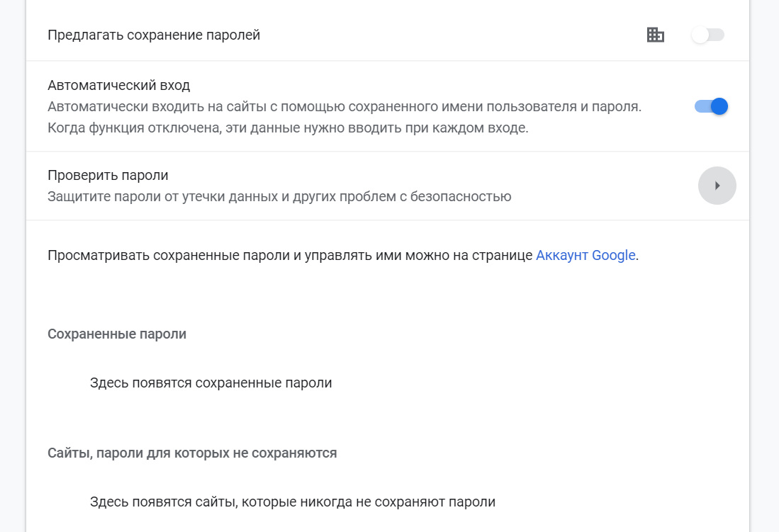Click the managed-by-organization building icon
The height and width of the screenshot is (532, 779).
click(656, 35)
